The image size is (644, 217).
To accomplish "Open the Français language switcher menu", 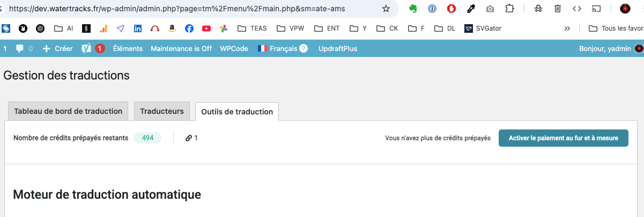I will pyautogui.click(x=283, y=48).
